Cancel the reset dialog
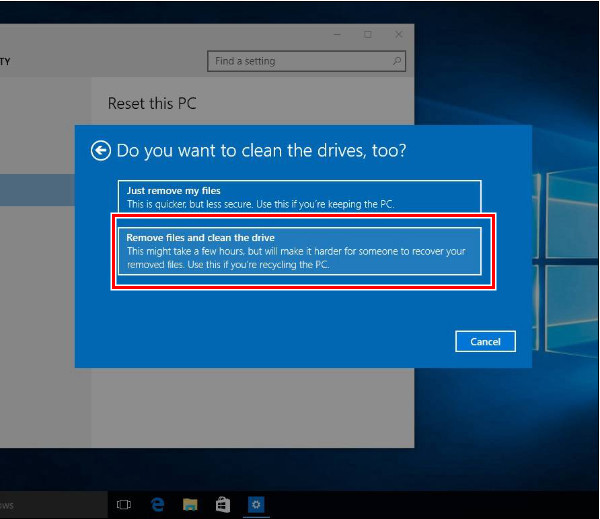This screenshot has height=519, width=600. [x=485, y=341]
